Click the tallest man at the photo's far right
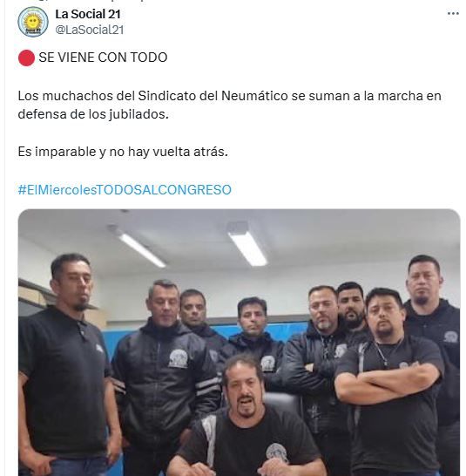Viewport: 466px width, 476px height. (431, 349)
